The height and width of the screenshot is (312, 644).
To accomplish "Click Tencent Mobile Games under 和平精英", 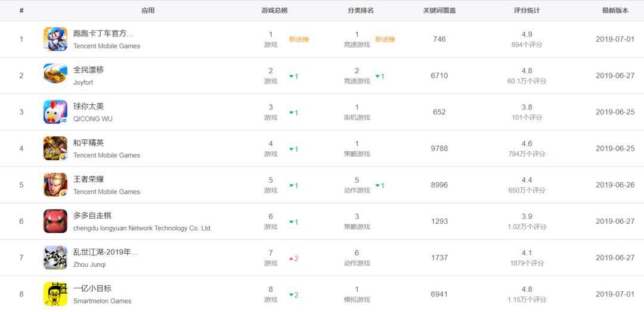I will (107, 155).
